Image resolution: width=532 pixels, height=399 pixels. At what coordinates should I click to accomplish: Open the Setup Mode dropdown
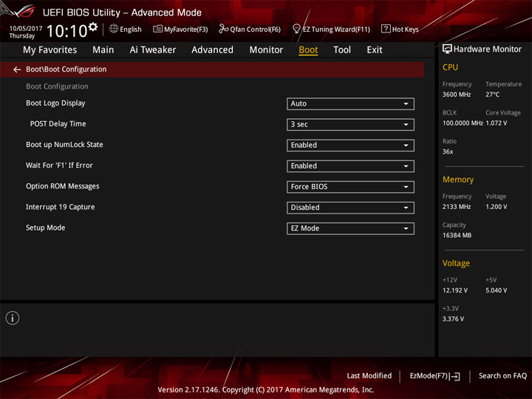350,228
